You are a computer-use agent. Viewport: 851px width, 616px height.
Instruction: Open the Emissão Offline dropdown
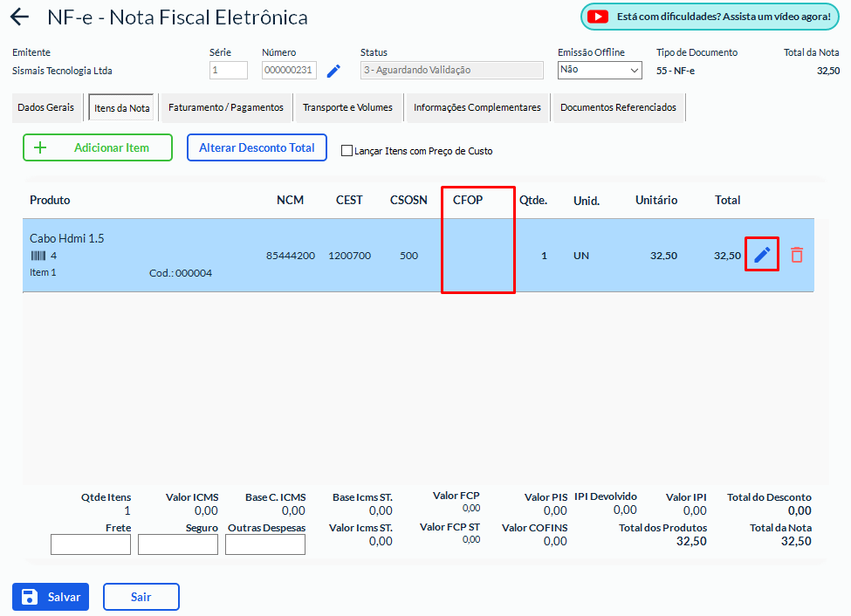[600, 70]
